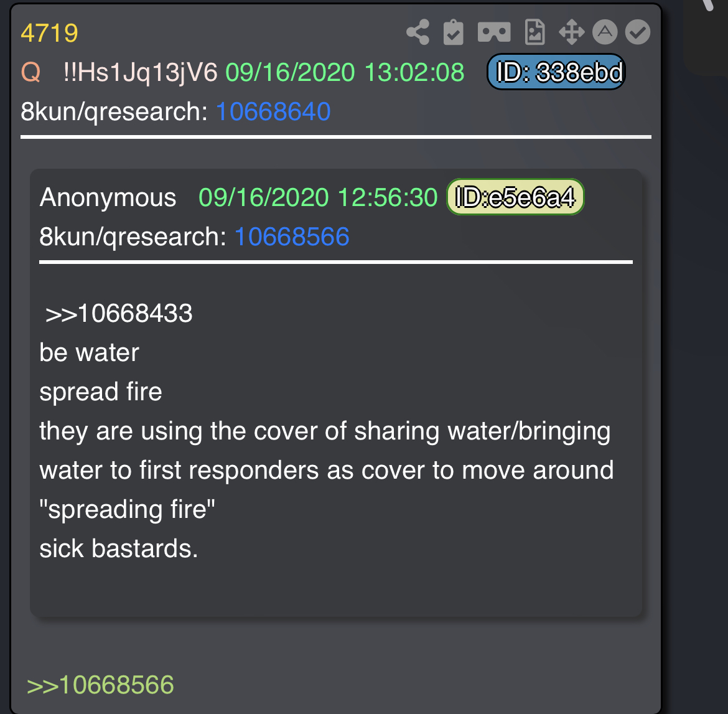
Task: Click the blue ID: 338ebd badge
Action: 556,72
